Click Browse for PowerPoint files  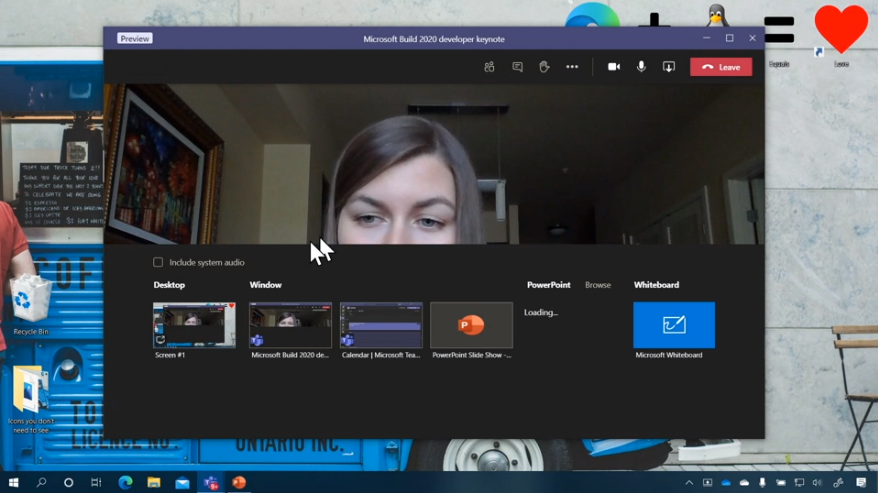pos(598,285)
